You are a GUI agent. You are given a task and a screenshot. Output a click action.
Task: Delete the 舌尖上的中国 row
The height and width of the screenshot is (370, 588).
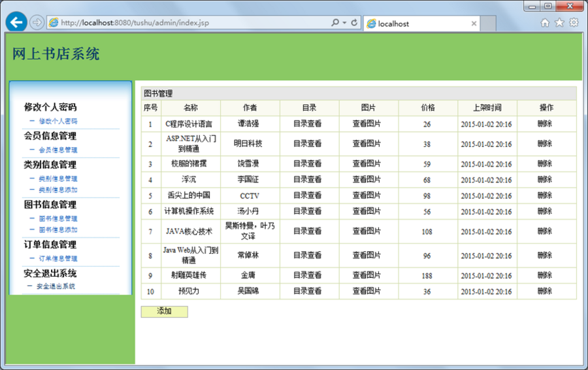(545, 195)
